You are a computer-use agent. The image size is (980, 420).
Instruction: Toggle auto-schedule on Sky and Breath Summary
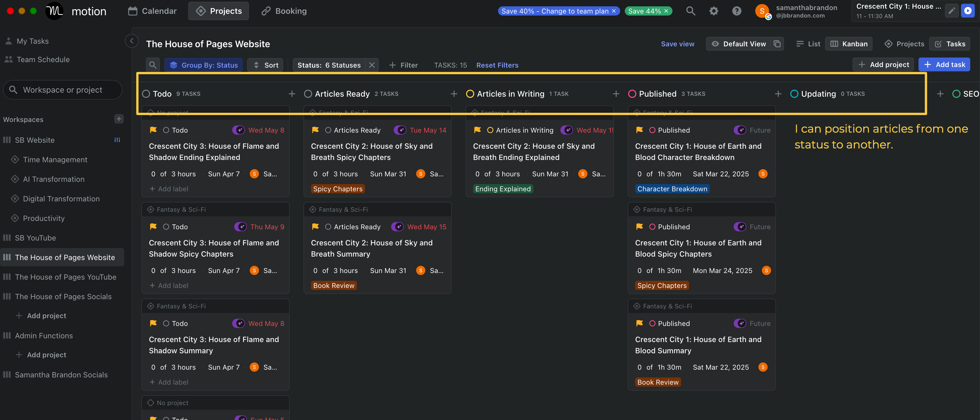point(397,227)
